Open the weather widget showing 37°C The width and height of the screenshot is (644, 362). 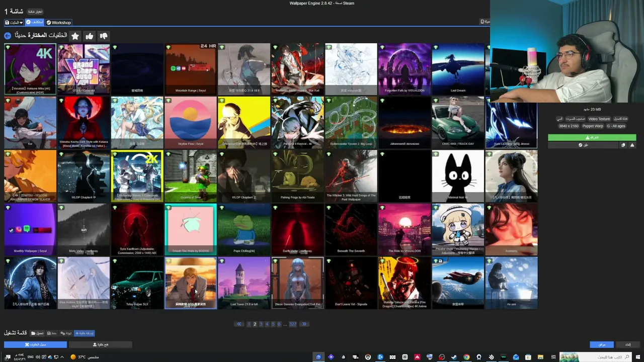point(85,357)
